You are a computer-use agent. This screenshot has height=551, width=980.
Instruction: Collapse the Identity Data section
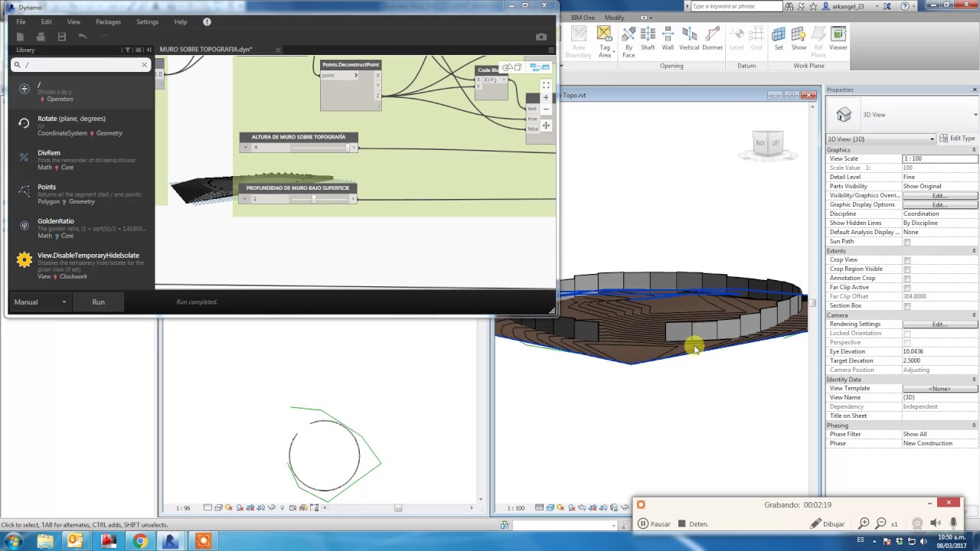(974, 380)
